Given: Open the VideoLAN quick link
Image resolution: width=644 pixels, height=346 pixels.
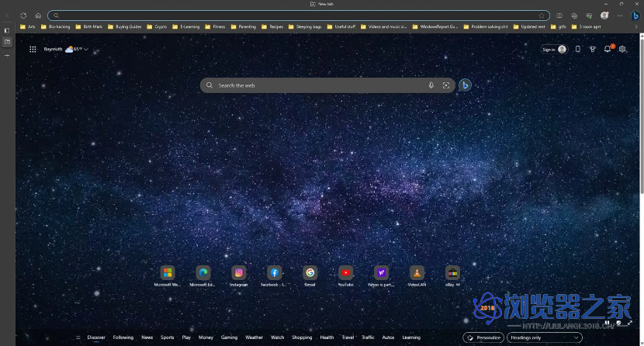Looking at the screenshot, I should (417, 276).
